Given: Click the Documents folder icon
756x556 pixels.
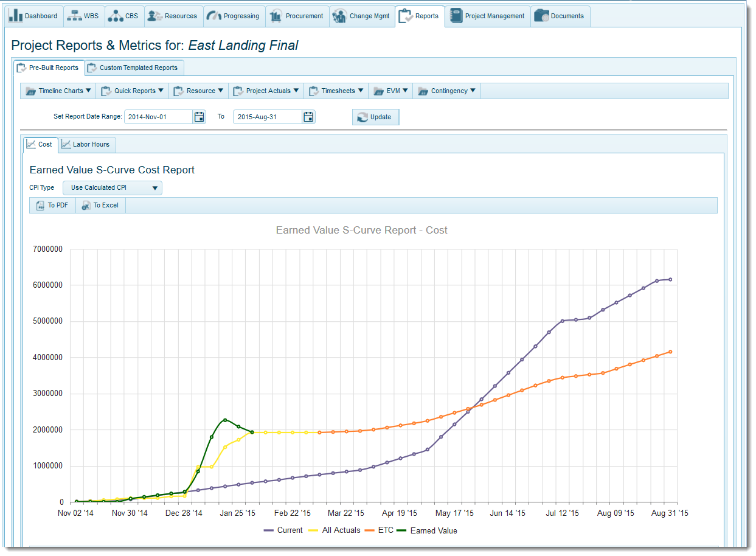Looking at the screenshot, I should (541, 16).
